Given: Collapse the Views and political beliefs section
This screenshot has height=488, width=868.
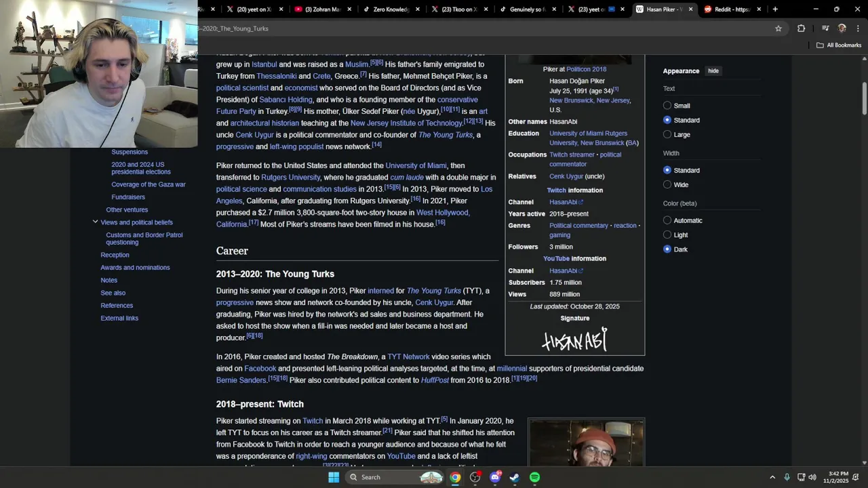Looking at the screenshot, I should tap(96, 222).
